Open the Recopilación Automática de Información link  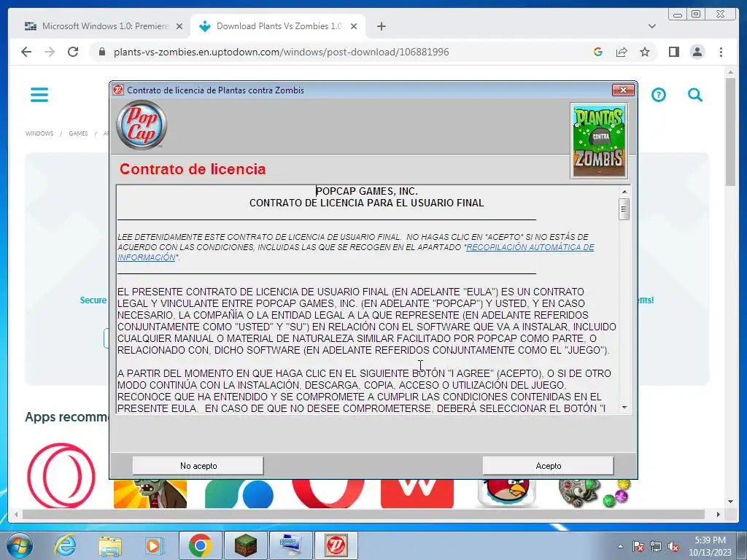point(530,247)
